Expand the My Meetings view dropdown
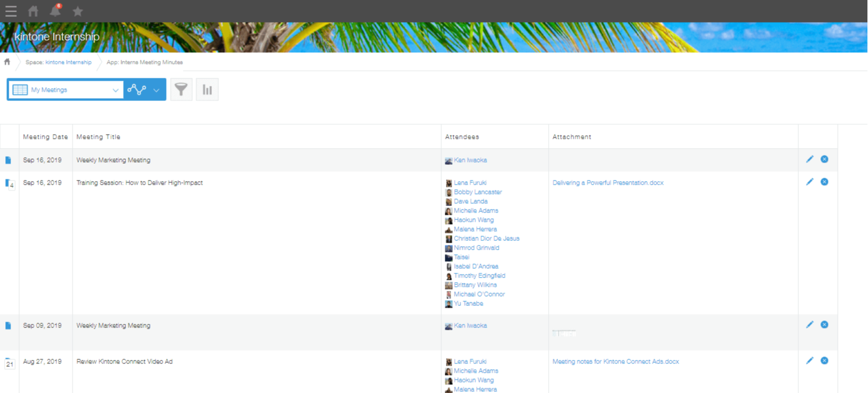Screen dimensions: 868x393 click(115, 90)
